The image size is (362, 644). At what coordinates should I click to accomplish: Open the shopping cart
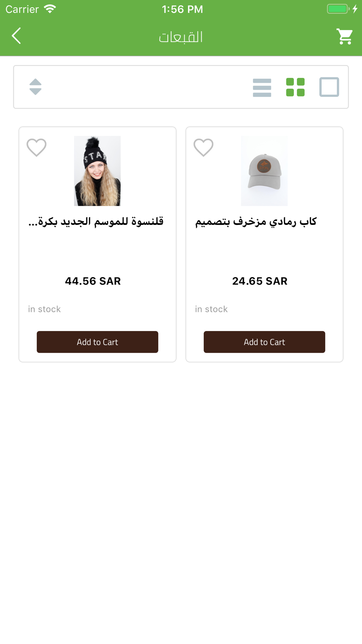click(345, 36)
